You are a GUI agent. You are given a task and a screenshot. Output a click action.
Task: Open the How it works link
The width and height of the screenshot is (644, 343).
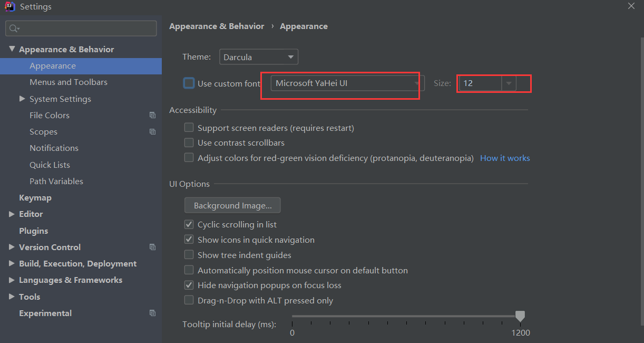[505, 158]
